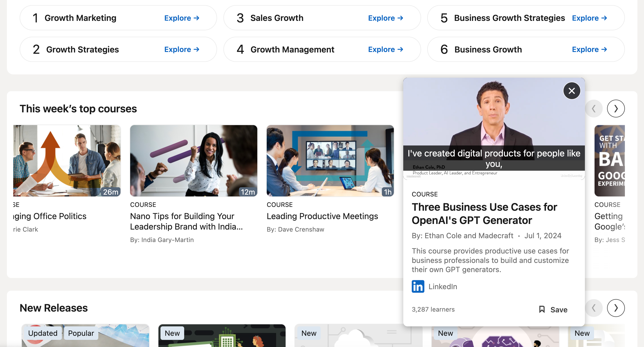Click the 26m duration badge

111,192
